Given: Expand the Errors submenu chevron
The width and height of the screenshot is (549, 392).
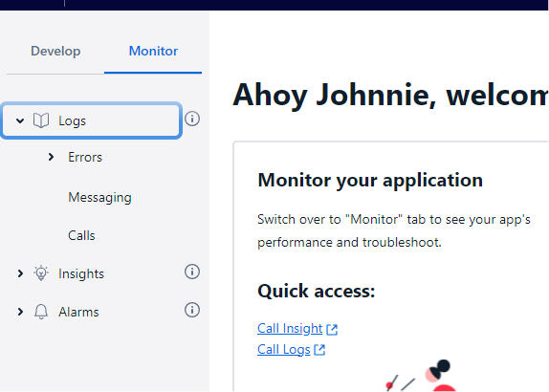Looking at the screenshot, I should click(51, 157).
